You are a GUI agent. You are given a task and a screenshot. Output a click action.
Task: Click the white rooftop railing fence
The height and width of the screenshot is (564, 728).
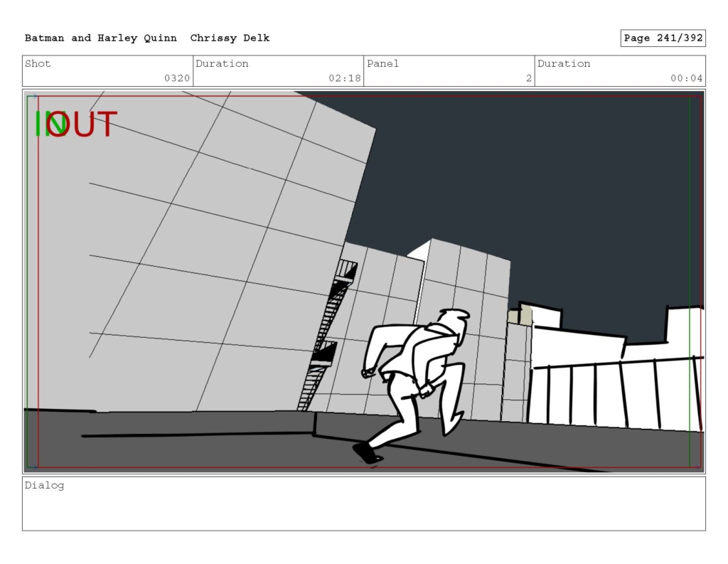pos(616,393)
